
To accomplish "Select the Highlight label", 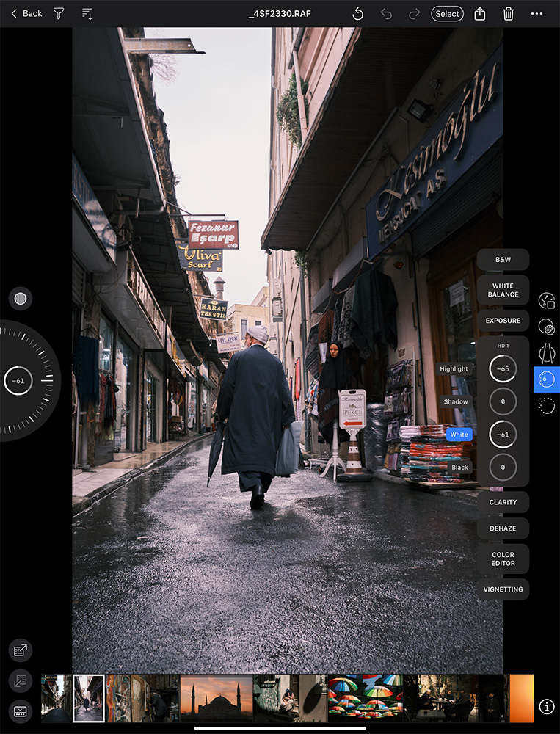I will click(x=454, y=369).
